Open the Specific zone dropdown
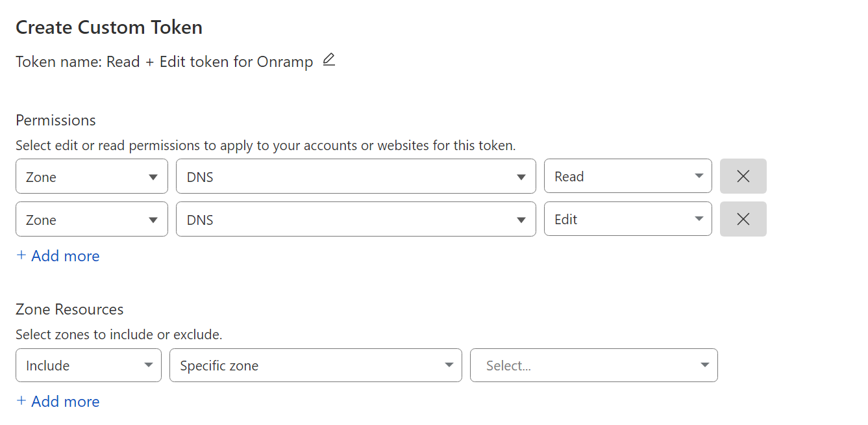 316,365
